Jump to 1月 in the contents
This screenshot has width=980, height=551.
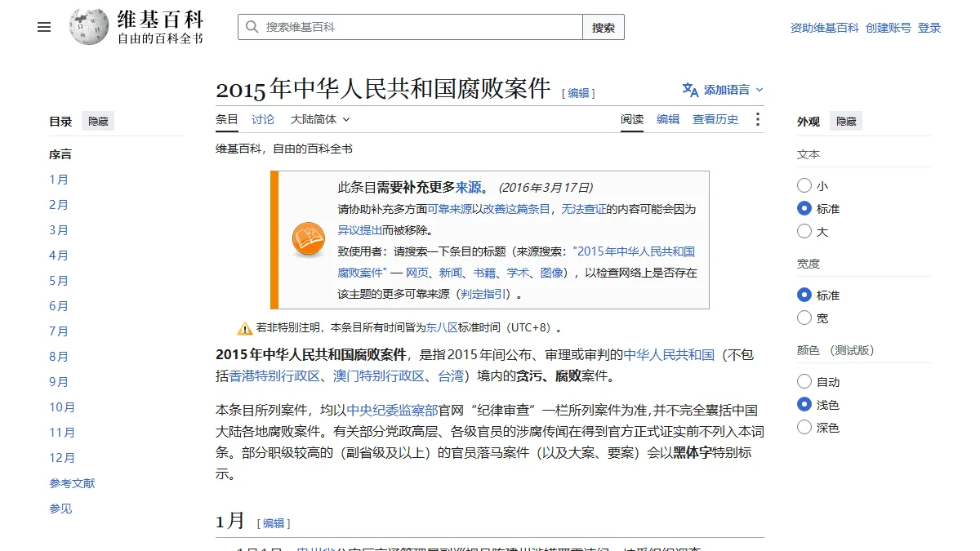click(59, 180)
